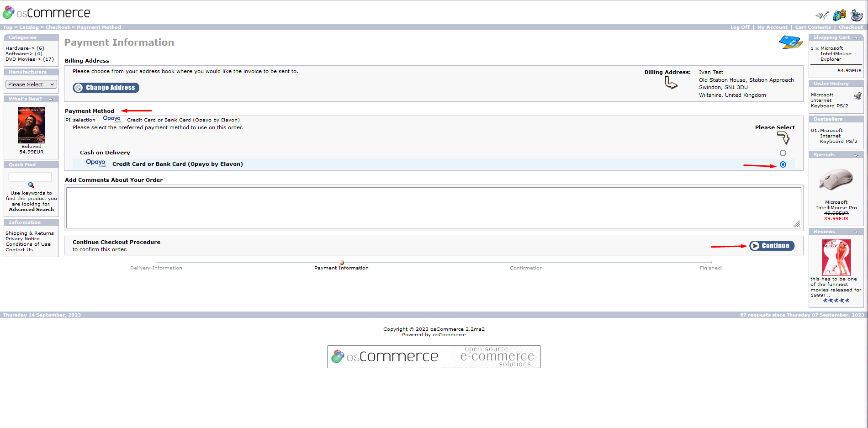
Task: Click the arrow icon on the Shopping Cart panel header
Action: [856, 37]
